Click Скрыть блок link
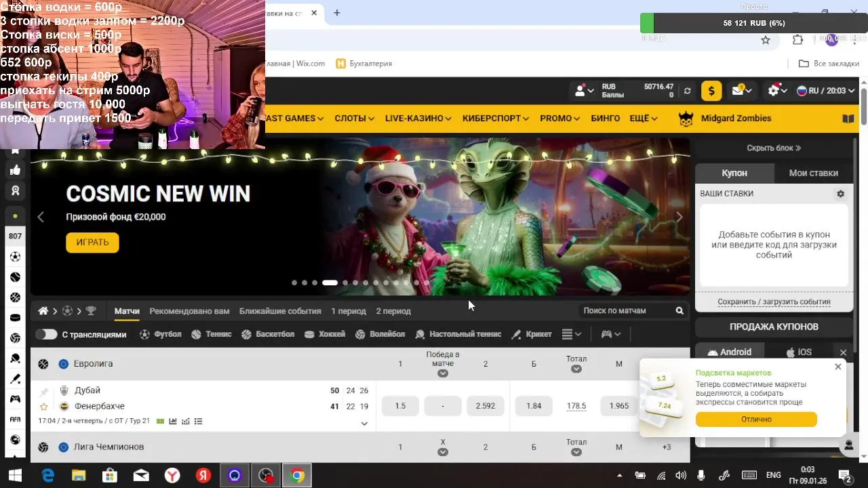Image resolution: width=868 pixels, height=488 pixels. pos(774,148)
